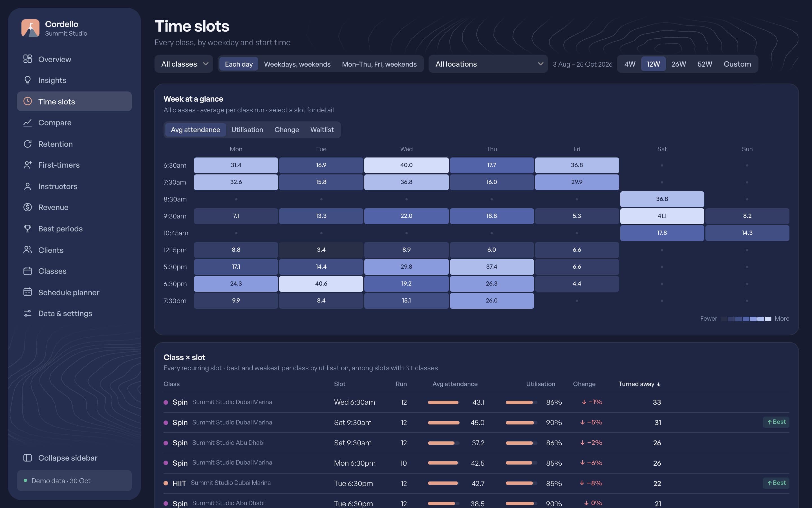
Task: Click the Collapse sidebar panel icon
Action: [x=28, y=457]
